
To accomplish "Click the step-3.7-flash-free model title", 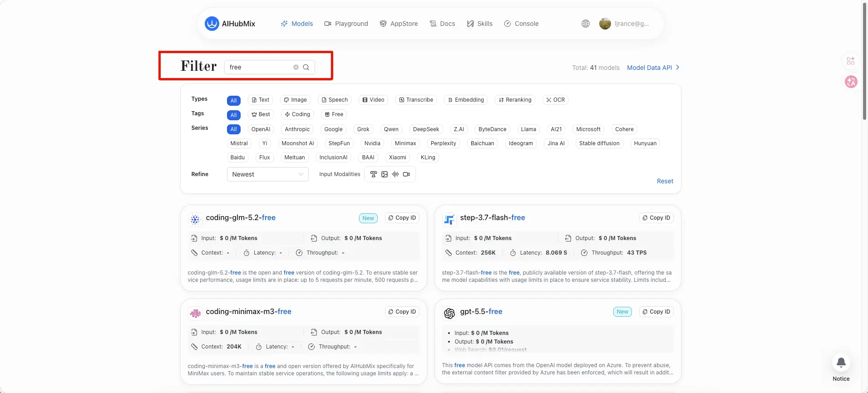I will [x=493, y=217].
